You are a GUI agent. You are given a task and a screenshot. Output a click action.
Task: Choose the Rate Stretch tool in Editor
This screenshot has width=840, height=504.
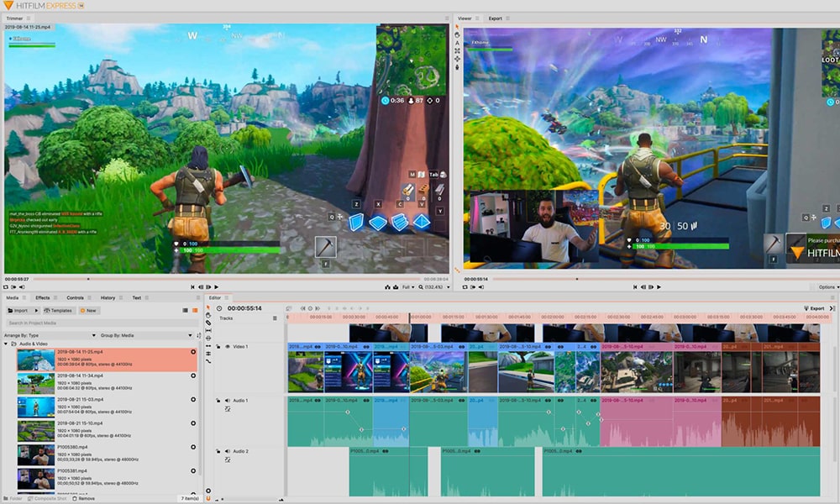[208, 361]
